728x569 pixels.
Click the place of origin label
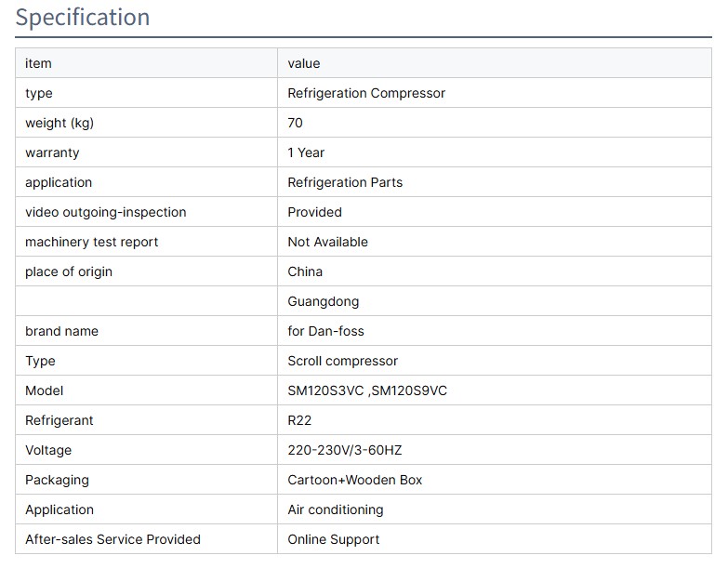pyautogui.click(x=69, y=271)
